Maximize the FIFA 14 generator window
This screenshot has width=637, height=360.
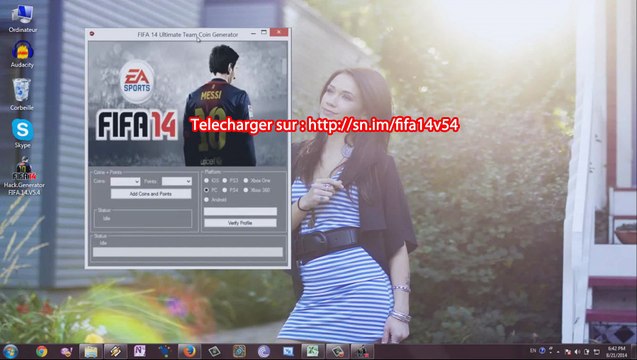tap(264, 32)
